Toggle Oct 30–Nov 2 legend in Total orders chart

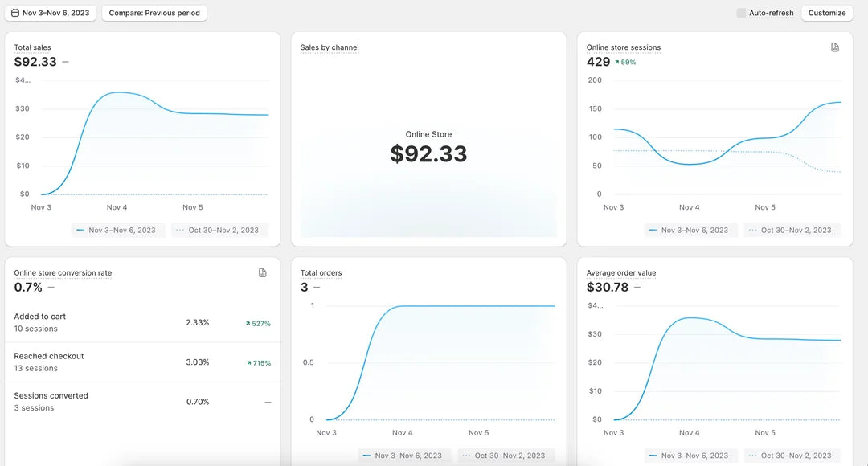506,456
